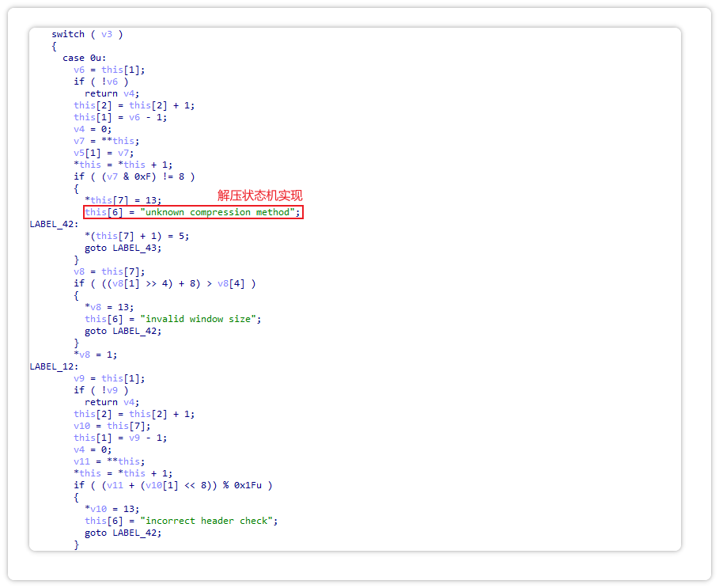Jump to LABEL_43 in goto statement
The image size is (719, 588).
pyautogui.click(x=138, y=248)
